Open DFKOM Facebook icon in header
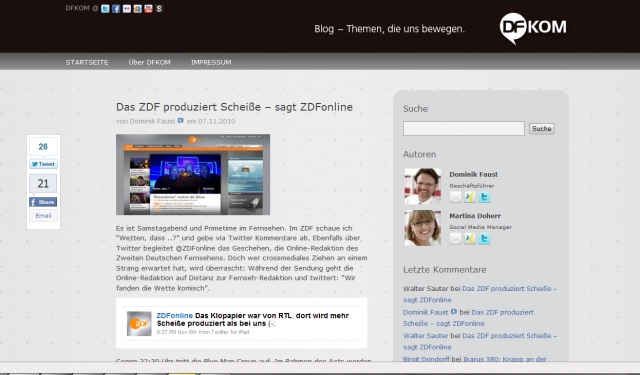 [x=116, y=9]
